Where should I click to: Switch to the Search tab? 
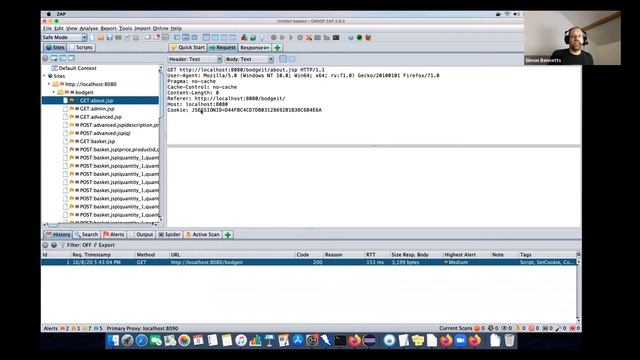click(x=87, y=235)
